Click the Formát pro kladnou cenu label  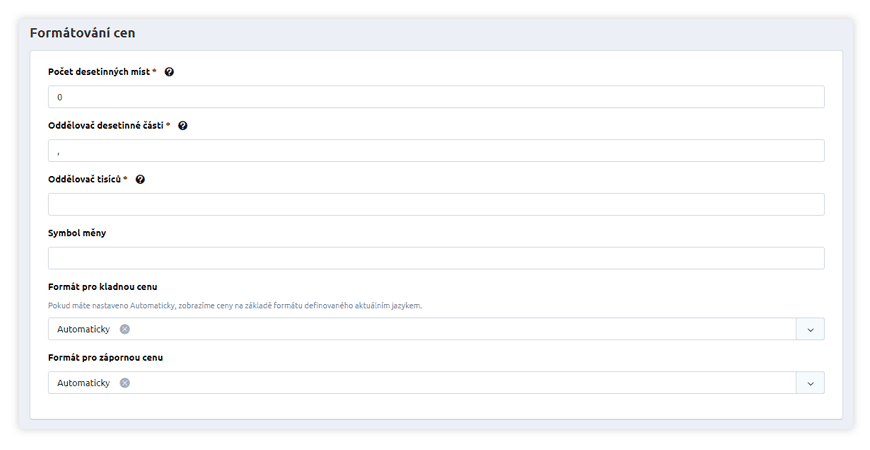pos(103,287)
